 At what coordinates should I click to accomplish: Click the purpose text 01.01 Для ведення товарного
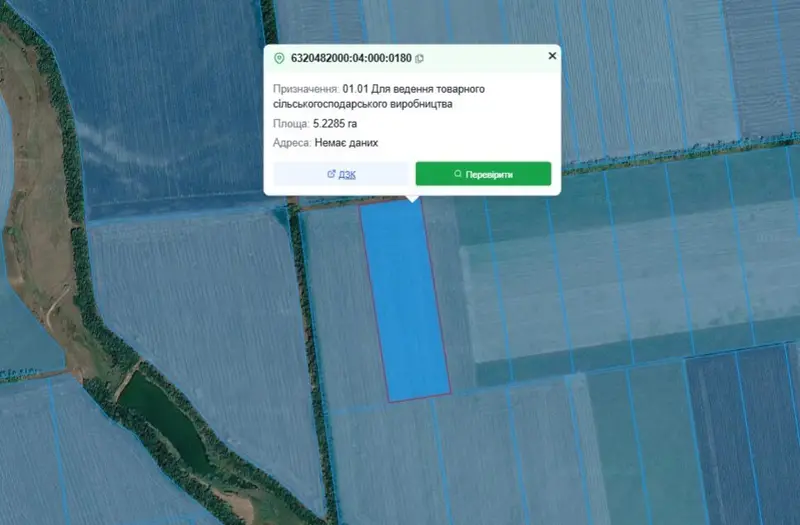414,89
